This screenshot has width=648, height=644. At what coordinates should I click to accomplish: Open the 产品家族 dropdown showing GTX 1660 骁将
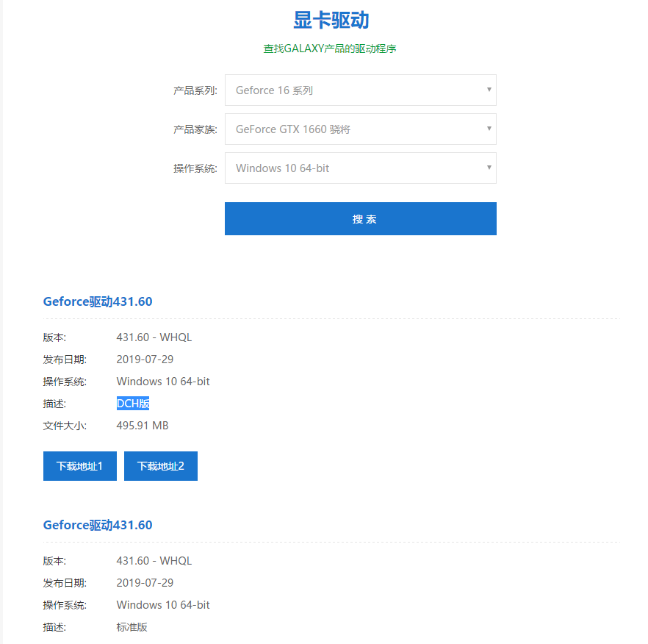click(x=360, y=129)
